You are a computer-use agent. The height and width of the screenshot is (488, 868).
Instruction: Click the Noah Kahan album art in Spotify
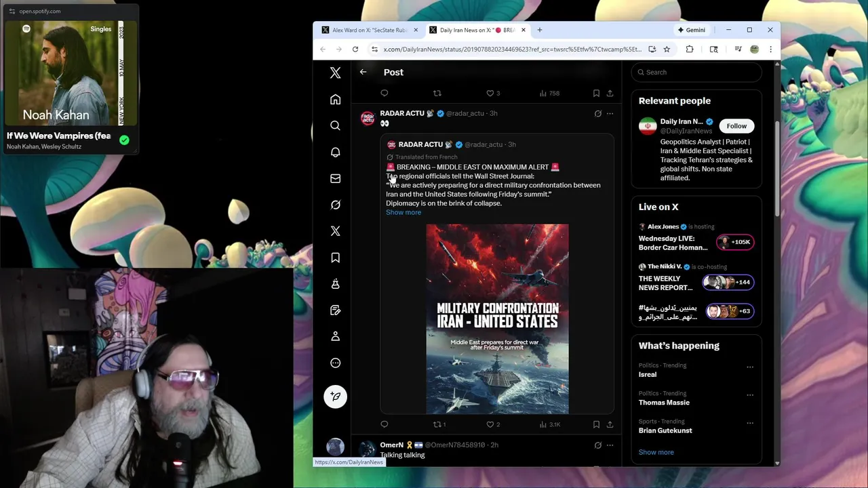pyautogui.click(x=71, y=73)
